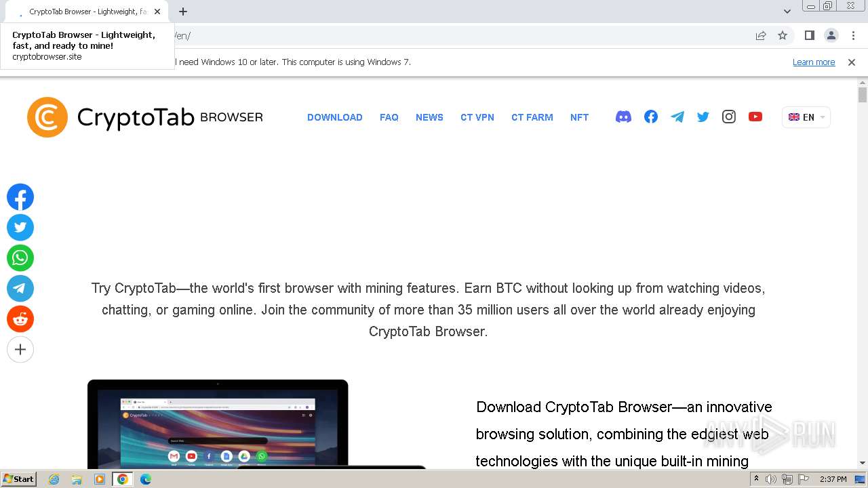This screenshot has height=488, width=868.
Task: Share via WhatsApp sidebar button
Action: (20, 258)
